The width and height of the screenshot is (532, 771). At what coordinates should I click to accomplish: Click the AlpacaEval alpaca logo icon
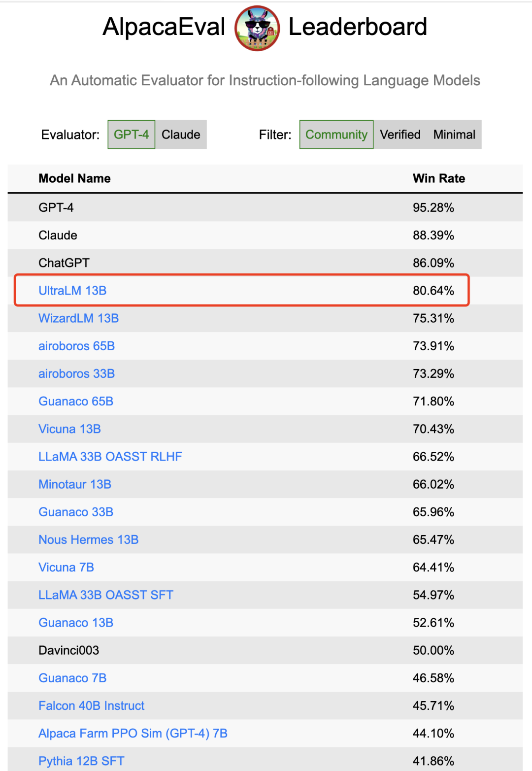coord(257,28)
